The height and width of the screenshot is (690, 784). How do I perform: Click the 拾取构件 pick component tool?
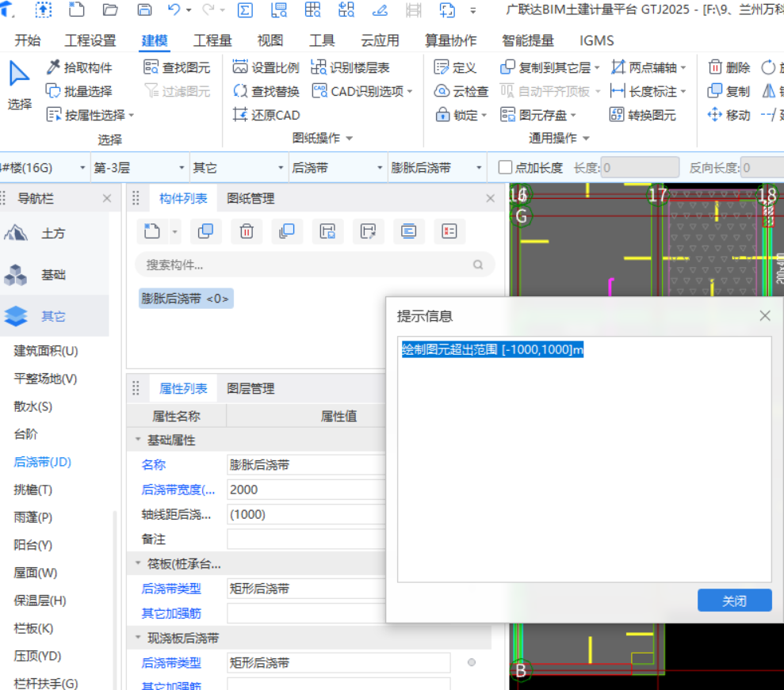click(79, 67)
